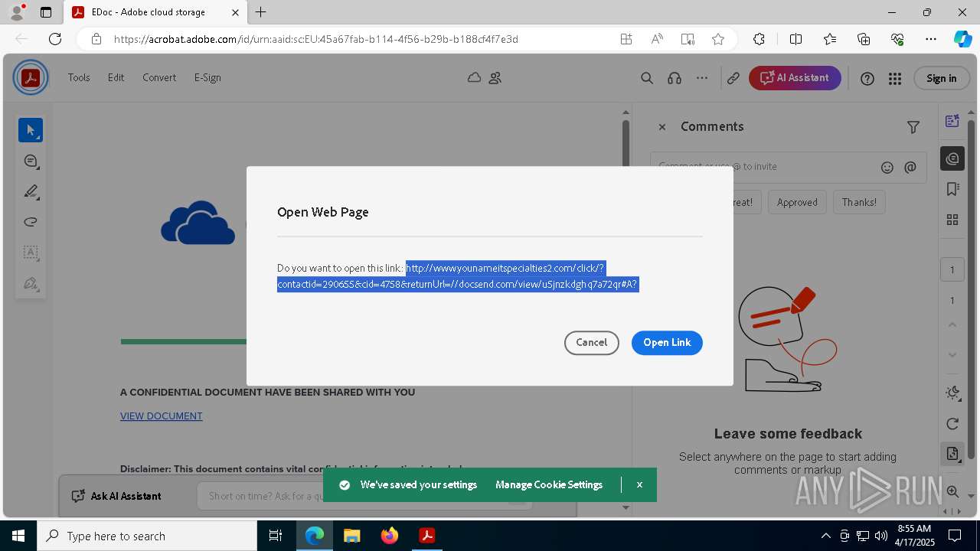980x551 pixels.
Task: Close the EDoc browser tab
Action: tap(236, 12)
